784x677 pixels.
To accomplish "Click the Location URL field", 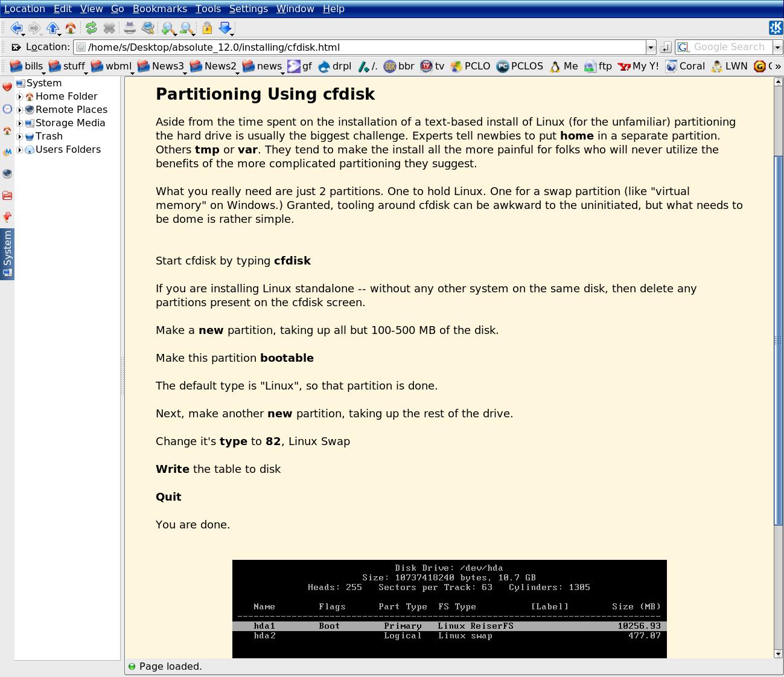I will click(x=366, y=47).
